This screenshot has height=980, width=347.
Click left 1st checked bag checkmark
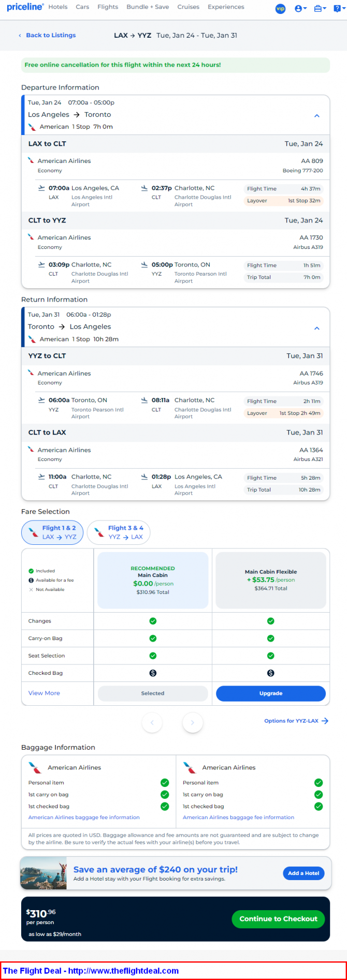pyautogui.click(x=165, y=806)
